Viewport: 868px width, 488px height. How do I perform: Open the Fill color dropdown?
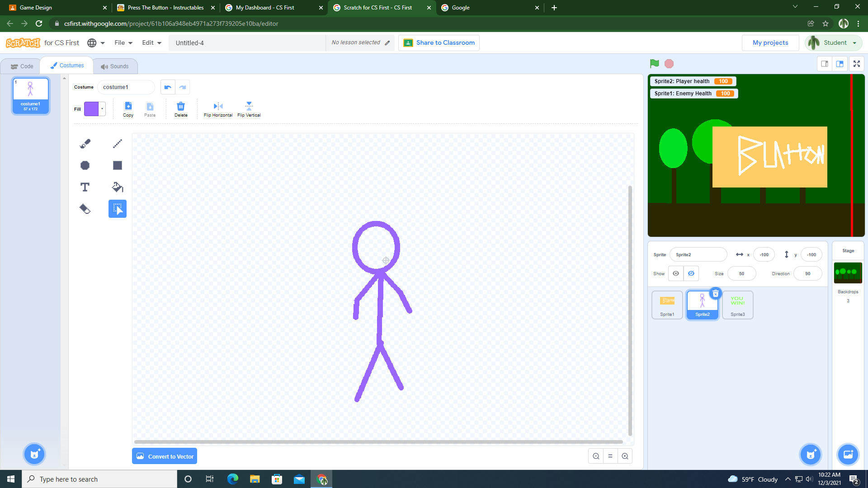102,108
